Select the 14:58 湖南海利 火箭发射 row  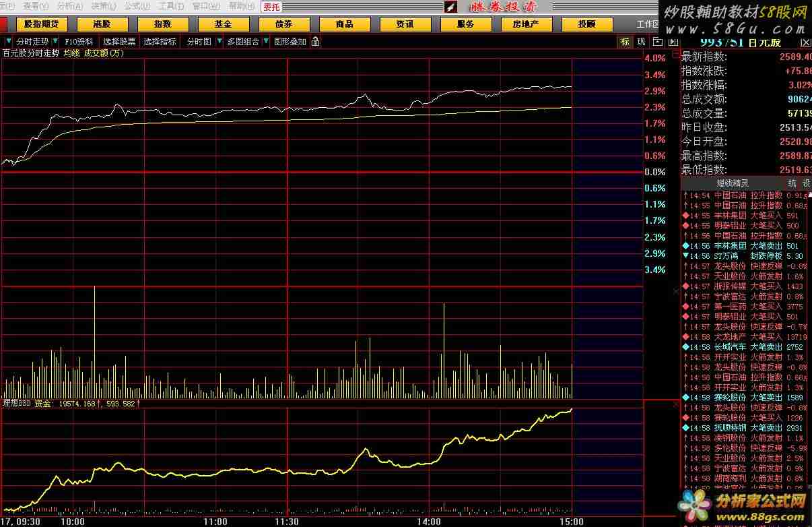[746, 478]
